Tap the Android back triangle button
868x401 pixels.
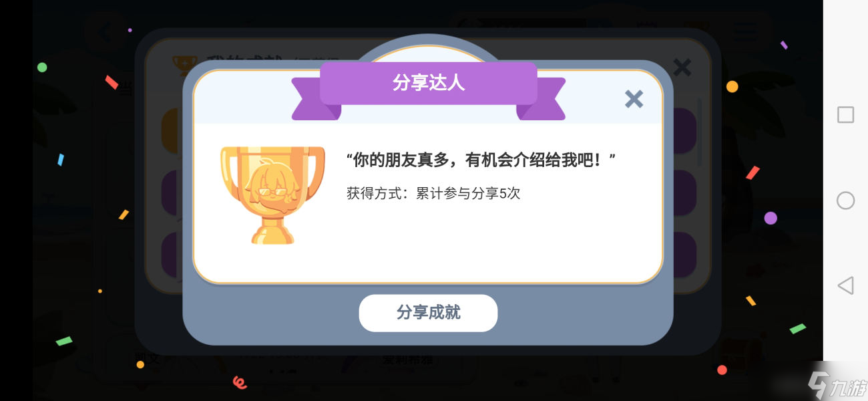(x=845, y=286)
